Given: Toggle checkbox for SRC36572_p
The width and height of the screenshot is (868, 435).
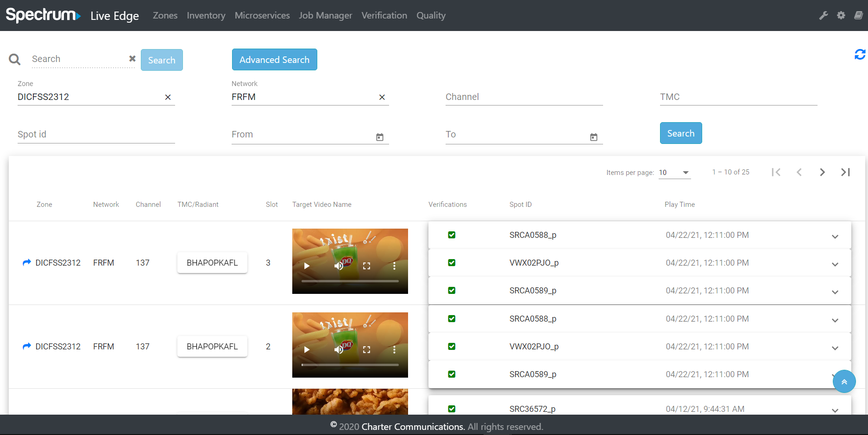Looking at the screenshot, I should (x=452, y=409).
